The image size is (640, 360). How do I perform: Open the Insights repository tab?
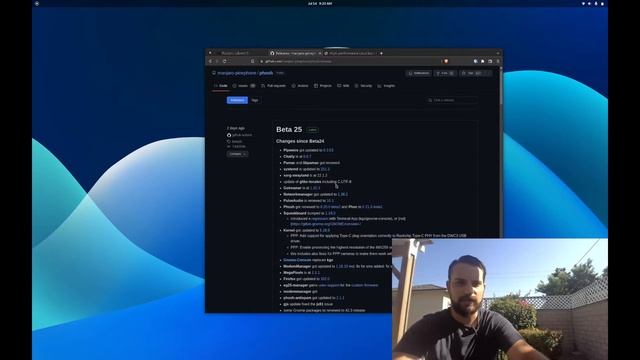[386, 86]
